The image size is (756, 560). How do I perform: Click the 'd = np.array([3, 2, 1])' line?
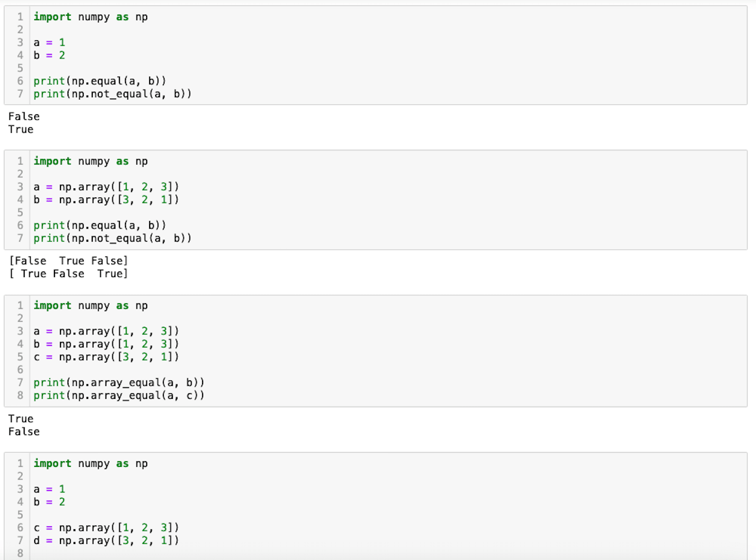pos(106,540)
